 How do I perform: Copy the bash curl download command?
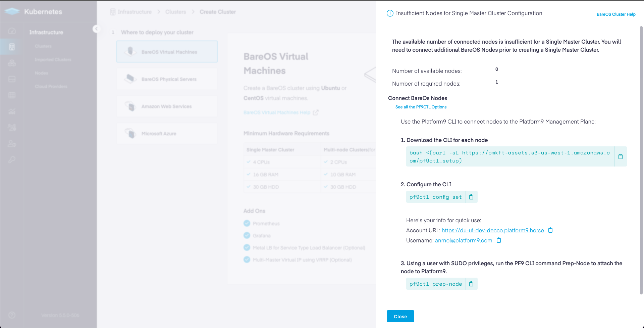pyautogui.click(x=620, y=156)
